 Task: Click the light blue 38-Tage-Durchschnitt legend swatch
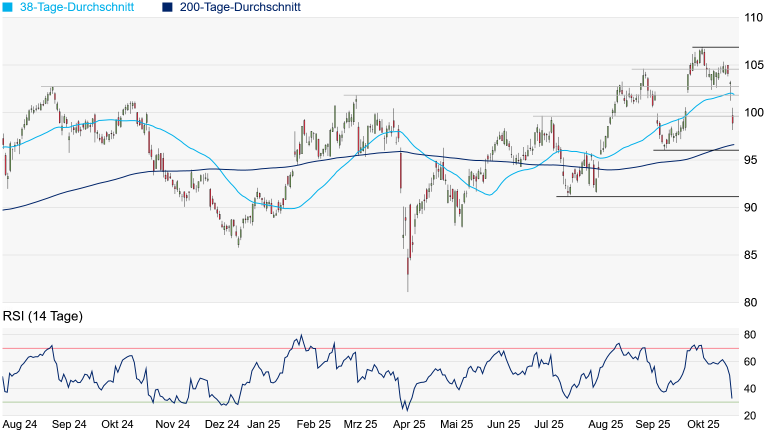6,7
